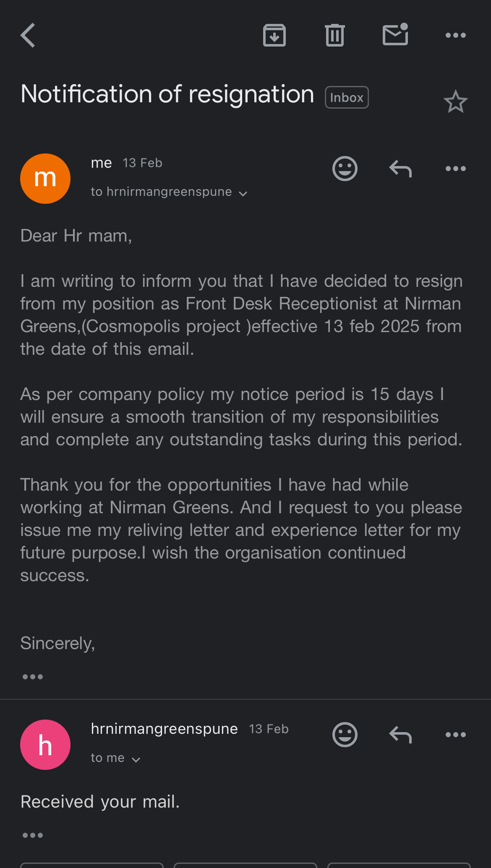This screenshot has width=491, height=868.
Task: Tap the orange 'm' sender avatar
Action: click(x=45, y=179)
